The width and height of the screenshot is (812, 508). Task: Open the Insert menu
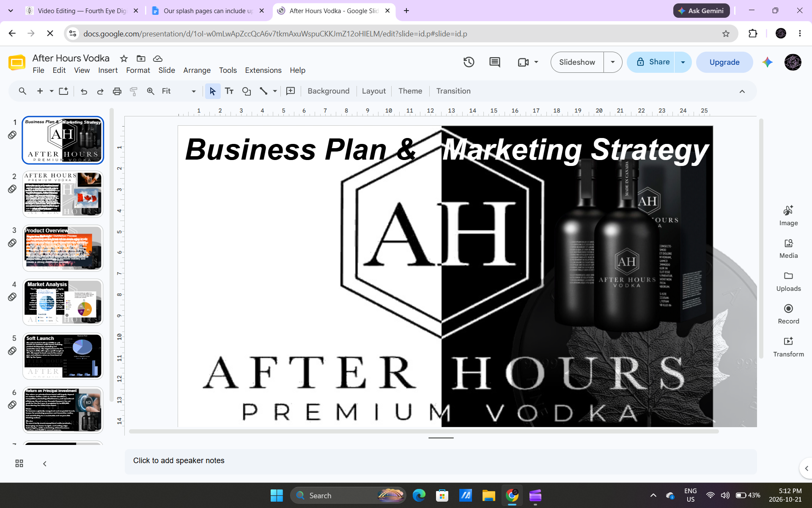click(108, 70)
